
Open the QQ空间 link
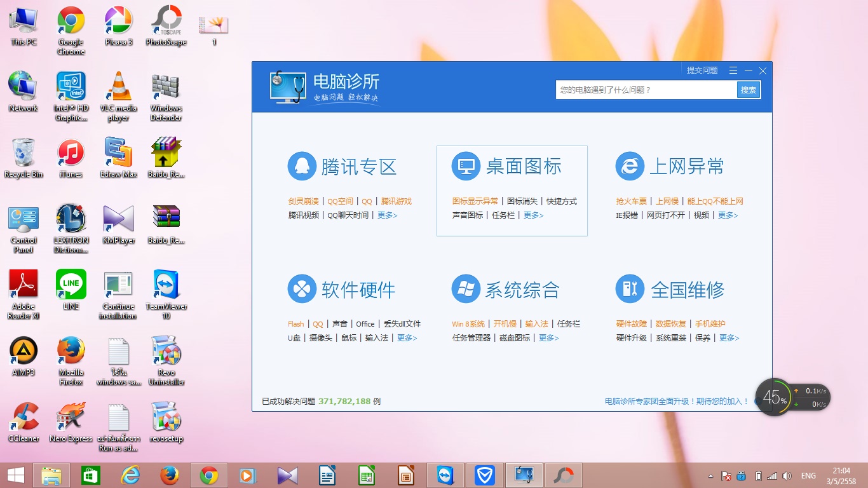[x=340, y=201]
